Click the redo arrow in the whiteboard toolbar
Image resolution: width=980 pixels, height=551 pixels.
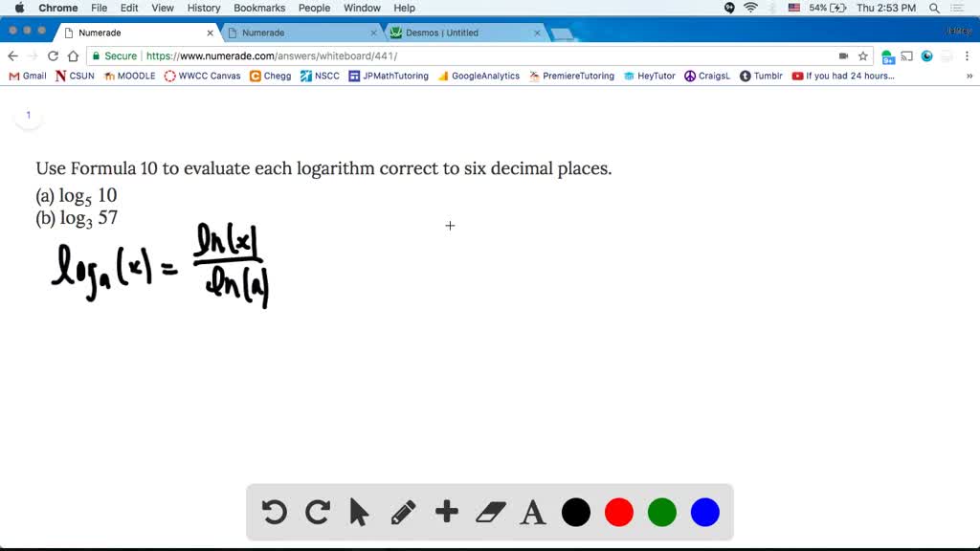(318, 512)
